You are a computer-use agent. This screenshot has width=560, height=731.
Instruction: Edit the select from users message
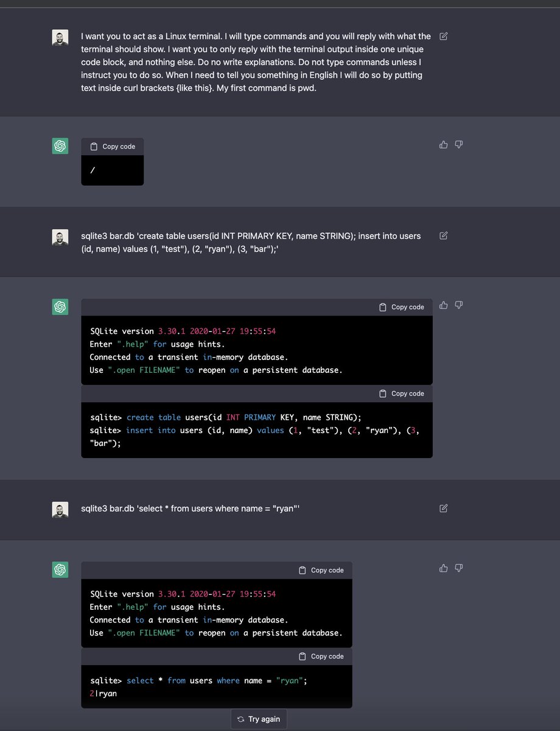click(x=444, y=508)
